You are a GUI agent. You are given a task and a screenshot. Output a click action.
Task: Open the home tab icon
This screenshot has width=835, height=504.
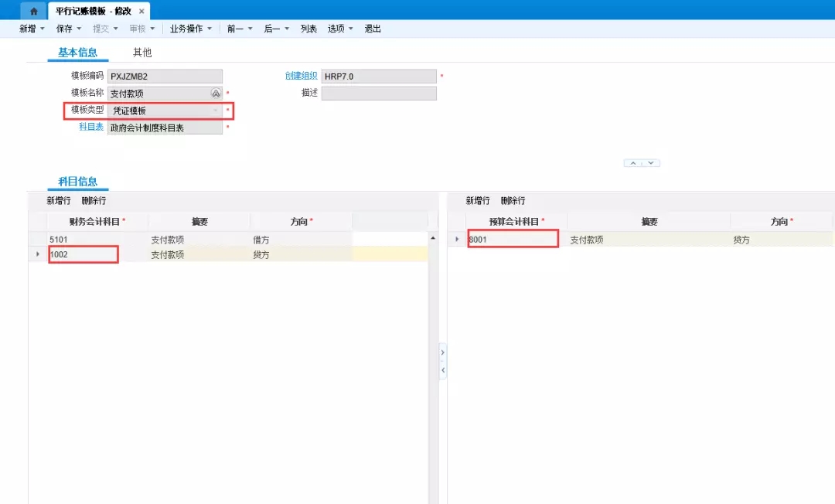(33, 11)
